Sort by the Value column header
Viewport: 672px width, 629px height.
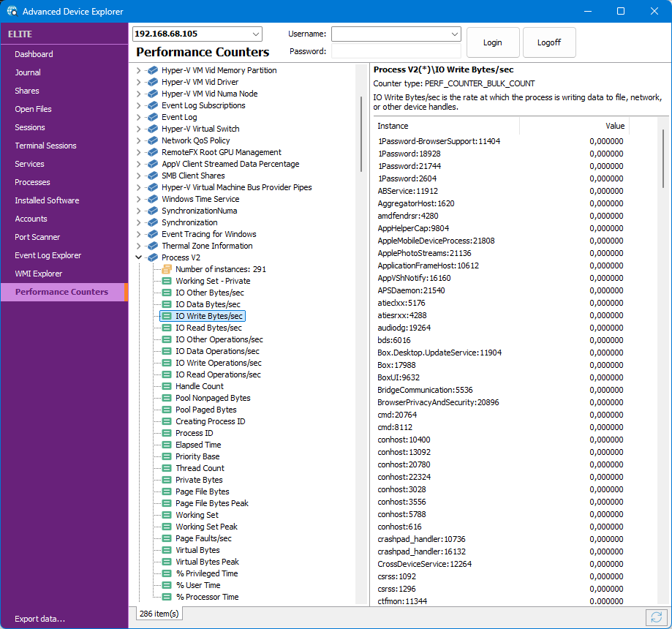[574, 126]
